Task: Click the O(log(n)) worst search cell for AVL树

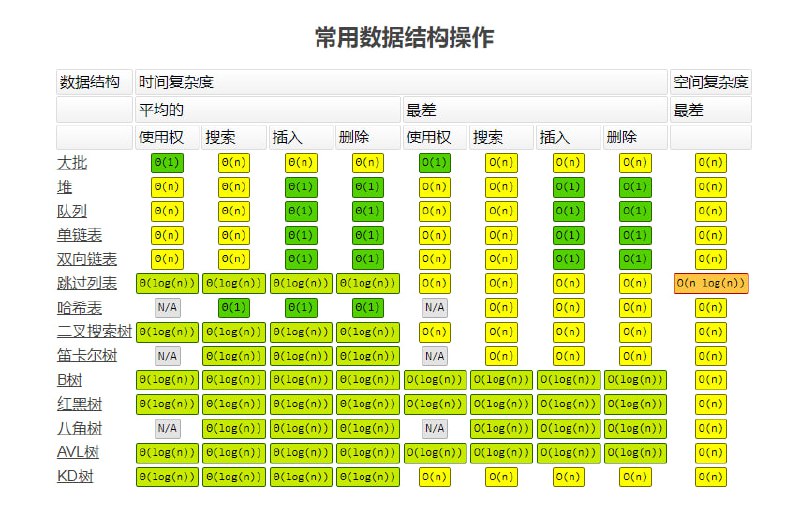Action: point(502,453)
